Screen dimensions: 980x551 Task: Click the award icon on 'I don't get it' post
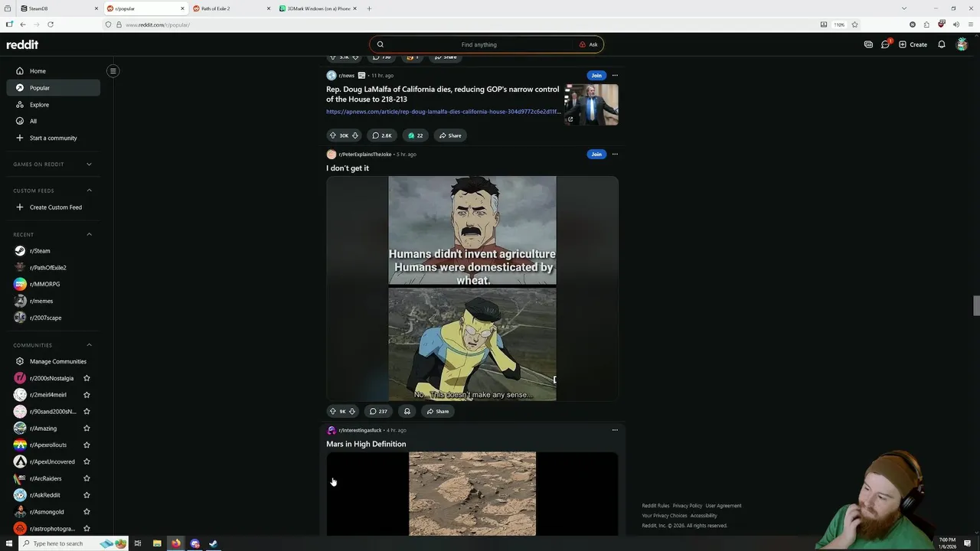pyautogui.click(x=407, y=411)
